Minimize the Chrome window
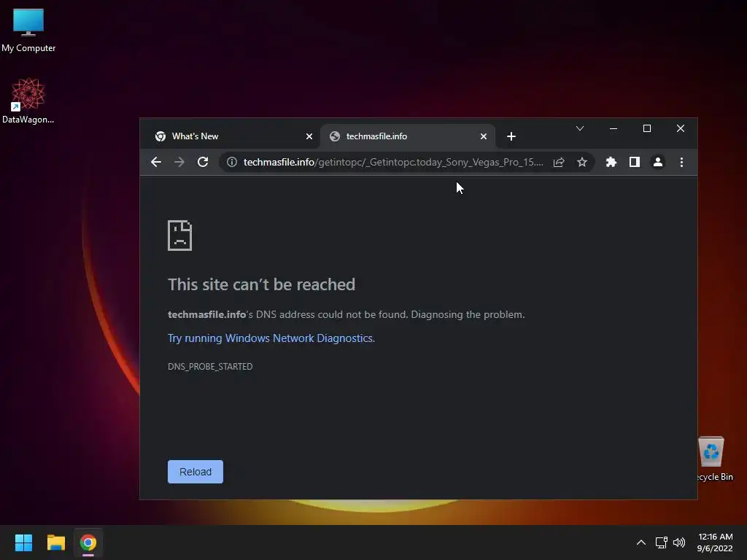The image size is (747, 560). (x=613, y=128)
